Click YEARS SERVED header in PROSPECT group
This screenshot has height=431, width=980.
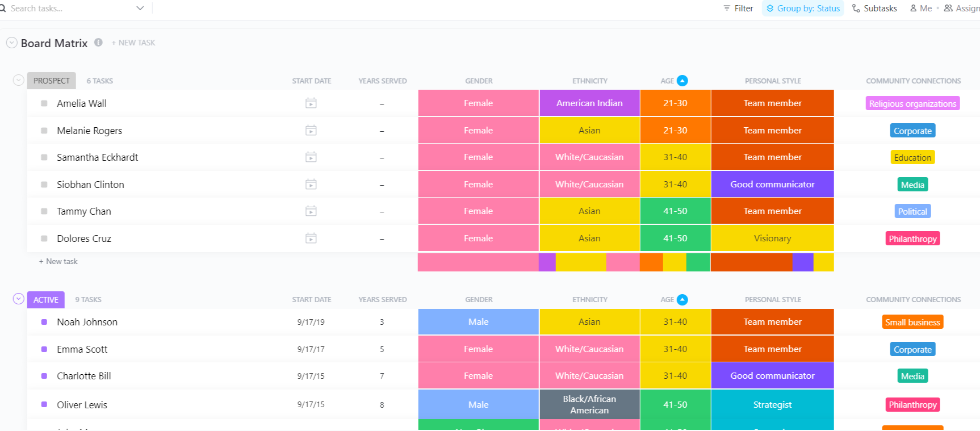pyautogui.click(x=383, y=81)
